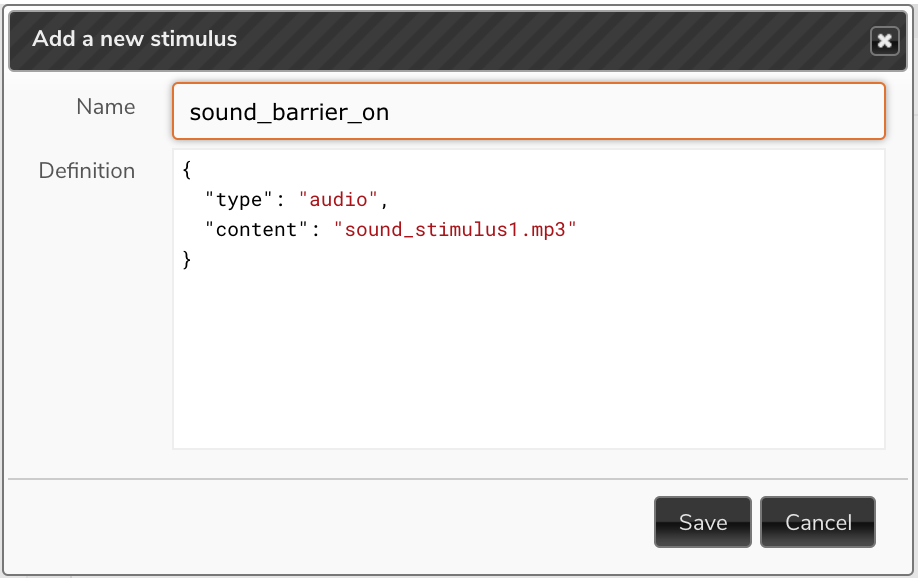Click the comma after "audio"
918x581 pixels.
point(385,203)
